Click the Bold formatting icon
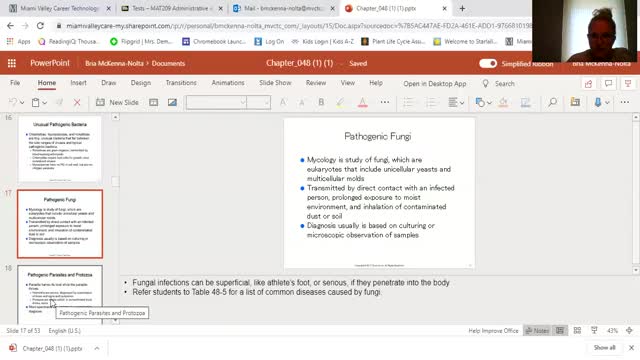The height and width of the screenshot is (360, 640). (321, 102)
